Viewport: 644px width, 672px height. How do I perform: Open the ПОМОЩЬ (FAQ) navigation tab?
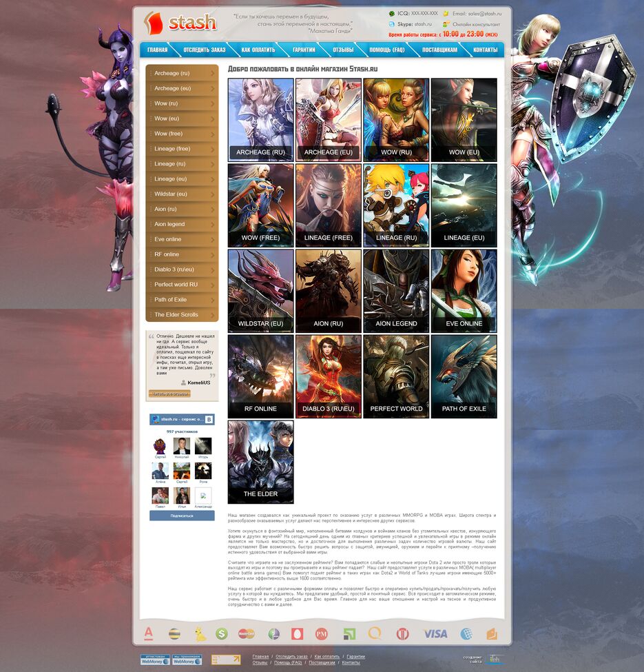click(386, 50)
